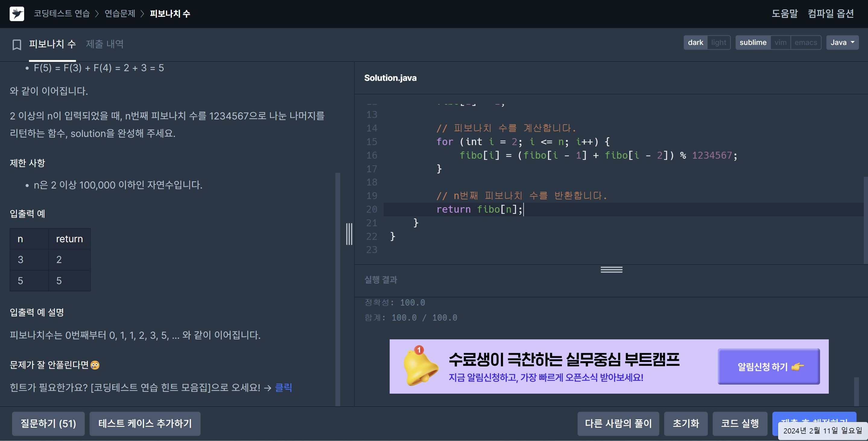Click the 정확성: 100.0 result text
The width and height of the screenshot is (868, 441).
pyautogui.click(x=394, y=303)
